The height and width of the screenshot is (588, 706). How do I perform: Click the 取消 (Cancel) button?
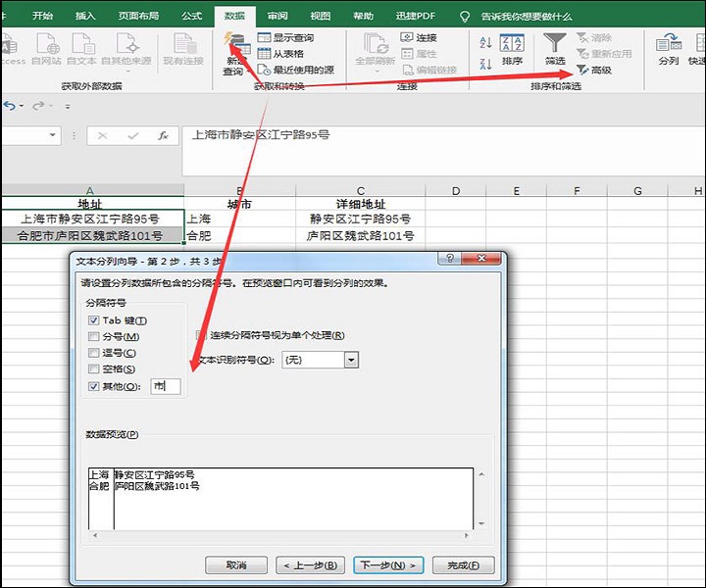tap(236, 565)
